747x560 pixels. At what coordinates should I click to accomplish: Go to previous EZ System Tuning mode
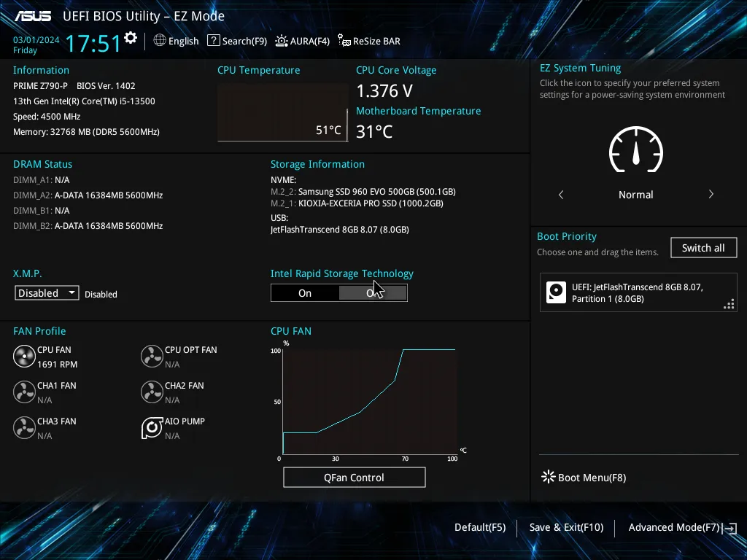561,195
